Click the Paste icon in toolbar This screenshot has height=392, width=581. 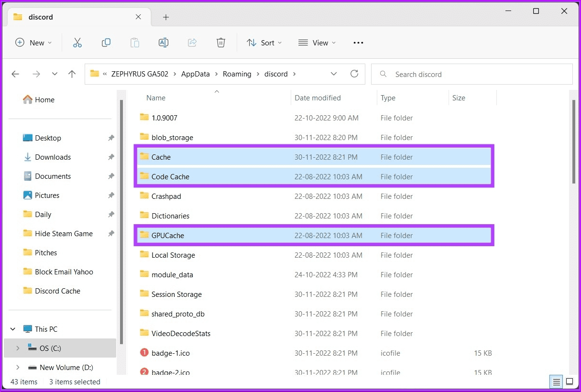134,43
